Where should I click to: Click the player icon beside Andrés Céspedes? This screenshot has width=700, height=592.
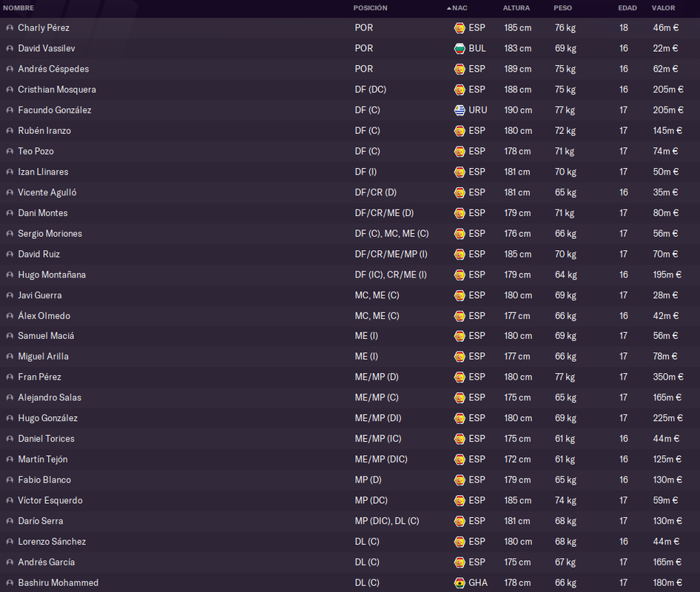pyautogui.click(x=10, y=69)
